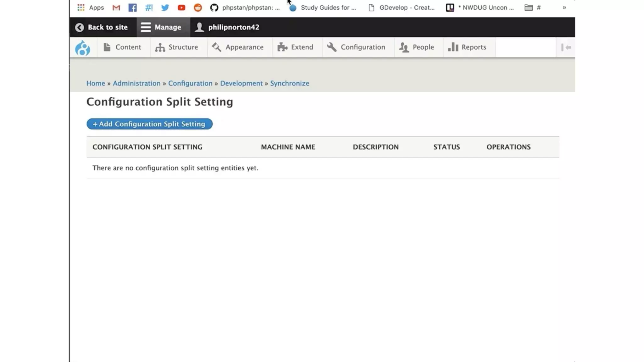Follow the Synchronize breadcrumb link

point(289,83)
